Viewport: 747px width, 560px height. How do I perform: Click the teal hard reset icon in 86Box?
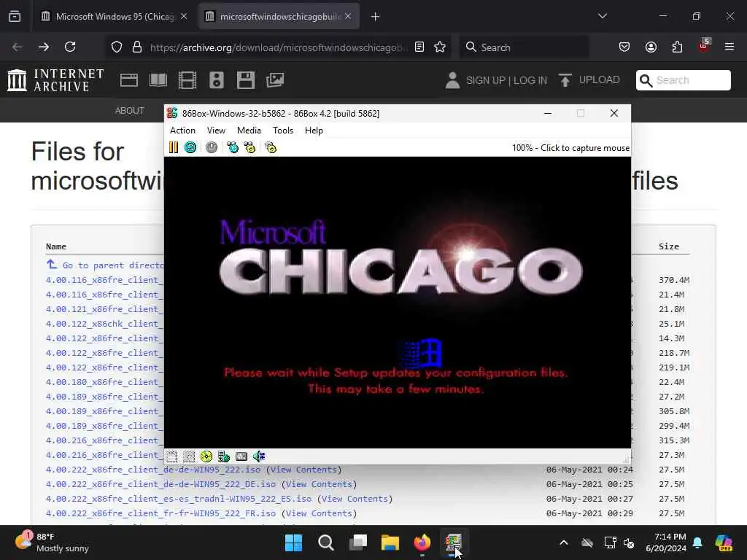(x=190, y=147)
